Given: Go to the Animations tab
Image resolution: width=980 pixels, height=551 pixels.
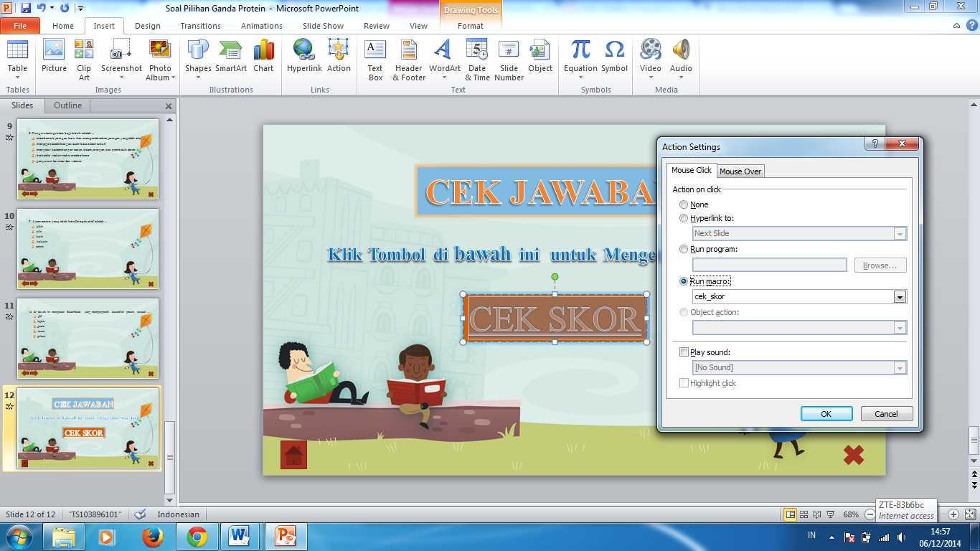Looking at the screenshot, I should click(x=262, y=26).
